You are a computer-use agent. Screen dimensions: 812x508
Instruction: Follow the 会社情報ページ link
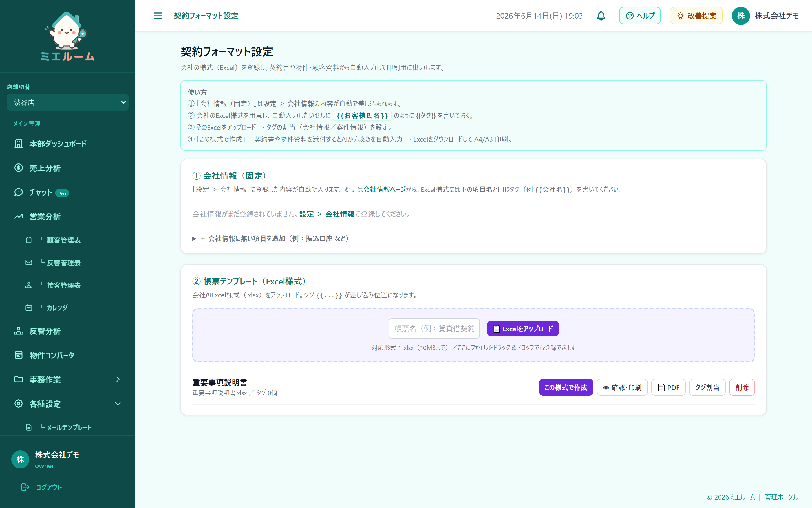point(385,189)
